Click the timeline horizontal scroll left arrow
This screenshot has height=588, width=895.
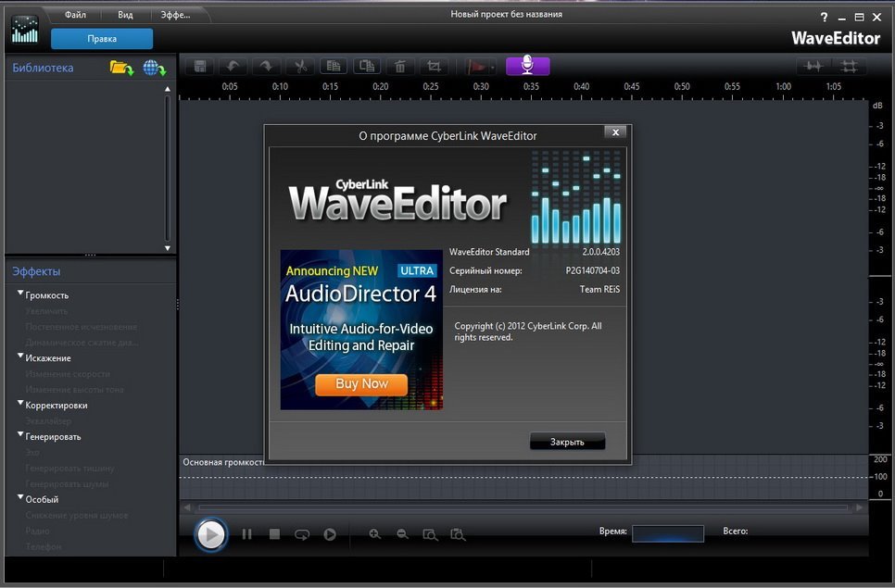(x=187, y=507)
